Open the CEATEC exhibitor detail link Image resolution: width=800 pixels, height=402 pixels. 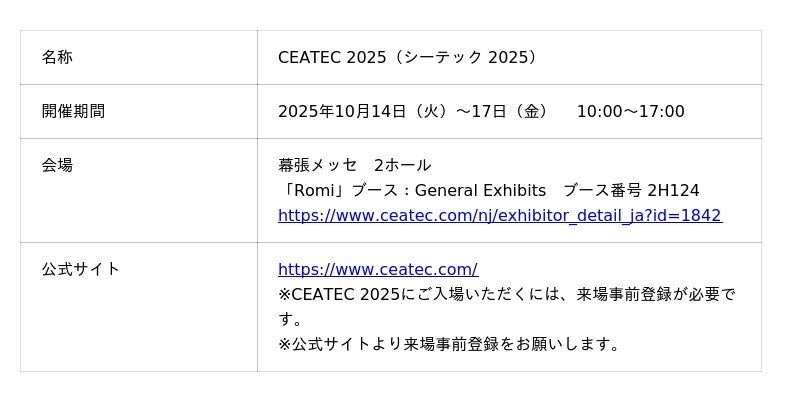pos(499,215)
